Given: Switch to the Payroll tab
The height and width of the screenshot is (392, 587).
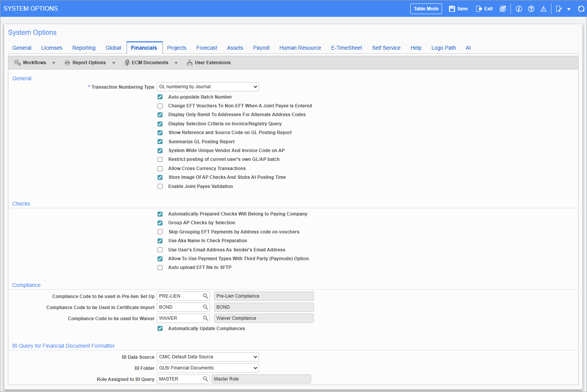Looking at the screenshot, I should (261, 48).
